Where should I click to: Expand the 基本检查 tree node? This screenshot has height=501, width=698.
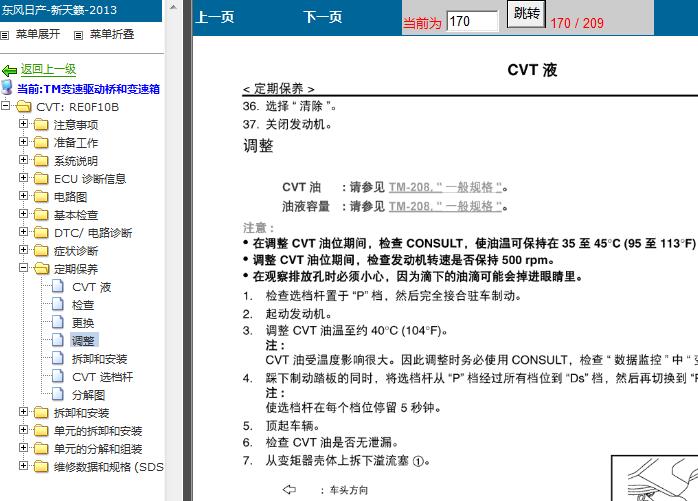[24, 214]
